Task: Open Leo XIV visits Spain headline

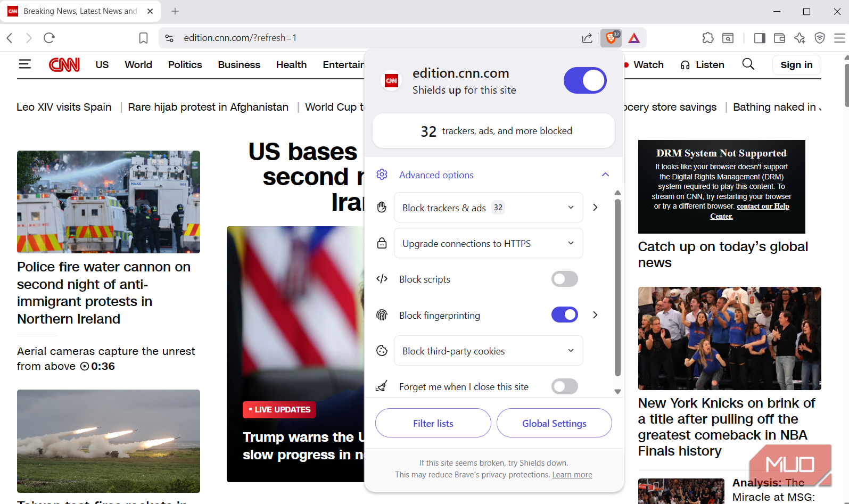Action: coord(64,107)
